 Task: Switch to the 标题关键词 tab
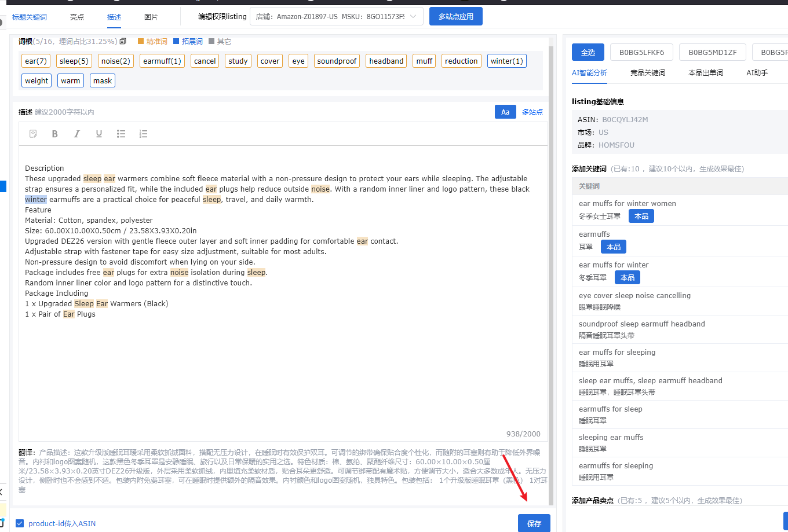click(30, 17)
